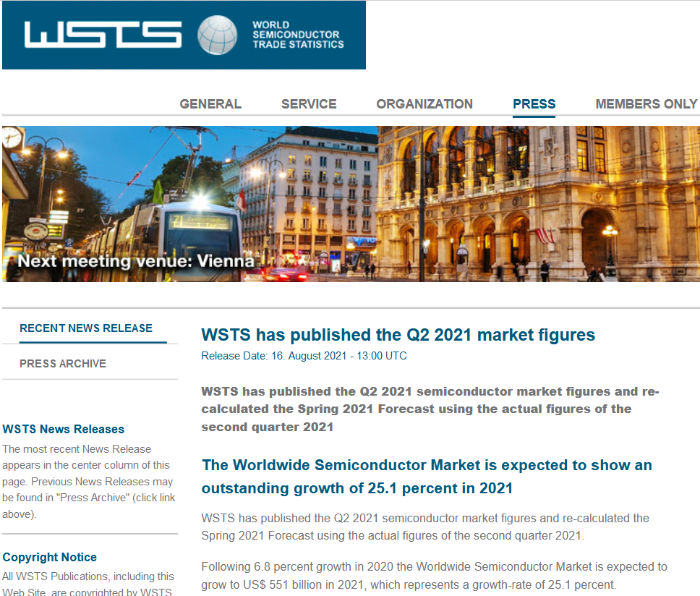Click paragraph starting 'WSTS has published the Q2 2021 semiconductor'
Image resolution: width=700 pixels, height=596 pixels.
[x=425, y=527]
